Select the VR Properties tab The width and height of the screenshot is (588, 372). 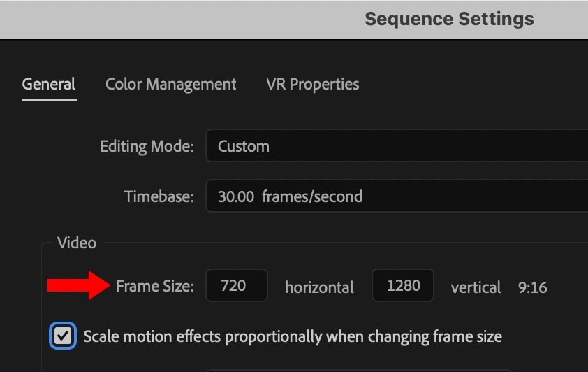[x=312, y=85]
